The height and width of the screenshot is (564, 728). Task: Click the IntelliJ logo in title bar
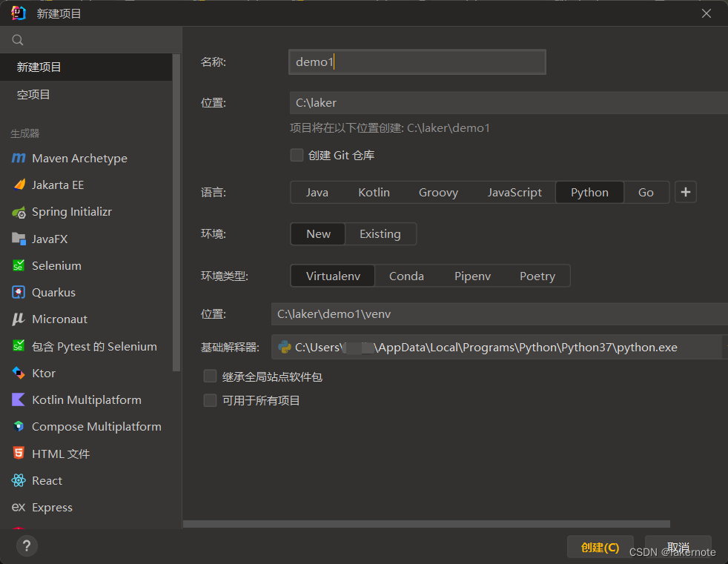pos(19,13)
